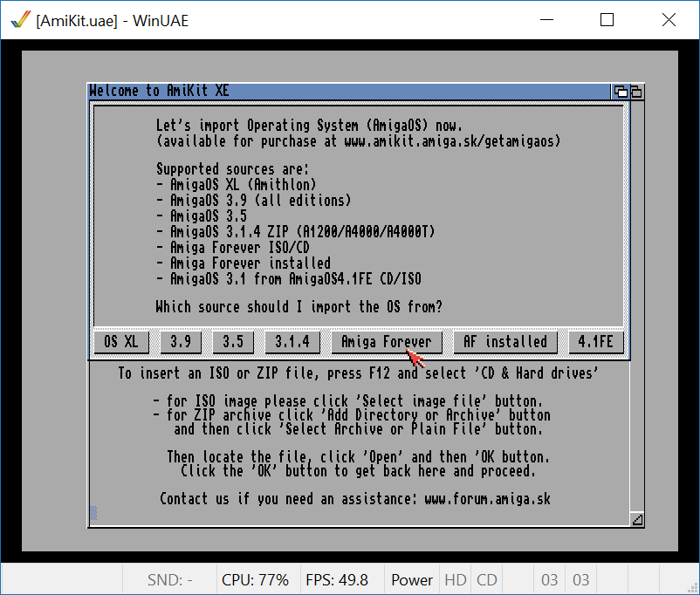Click the first 03 drive indicator
The height and width of the screenshot is (595, 700).
550,580
